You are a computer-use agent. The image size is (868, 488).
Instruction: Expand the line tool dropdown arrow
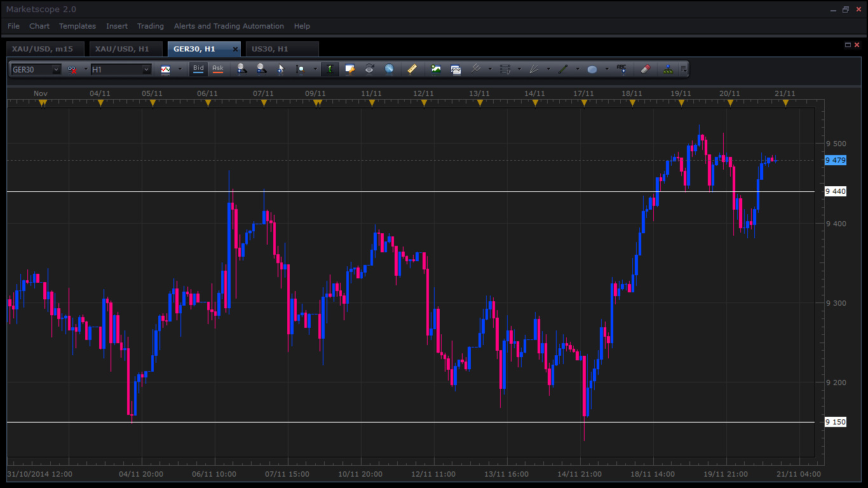pos(577,69)
